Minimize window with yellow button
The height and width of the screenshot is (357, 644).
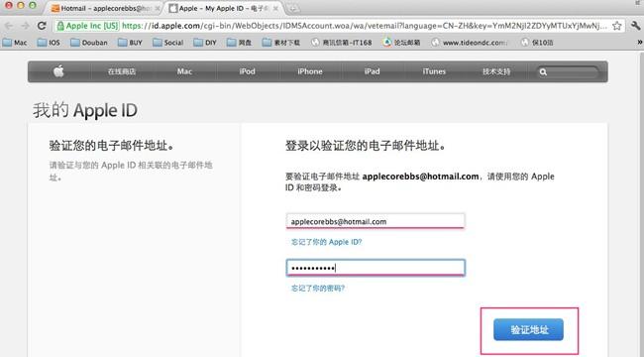click(x=21, y=5)
